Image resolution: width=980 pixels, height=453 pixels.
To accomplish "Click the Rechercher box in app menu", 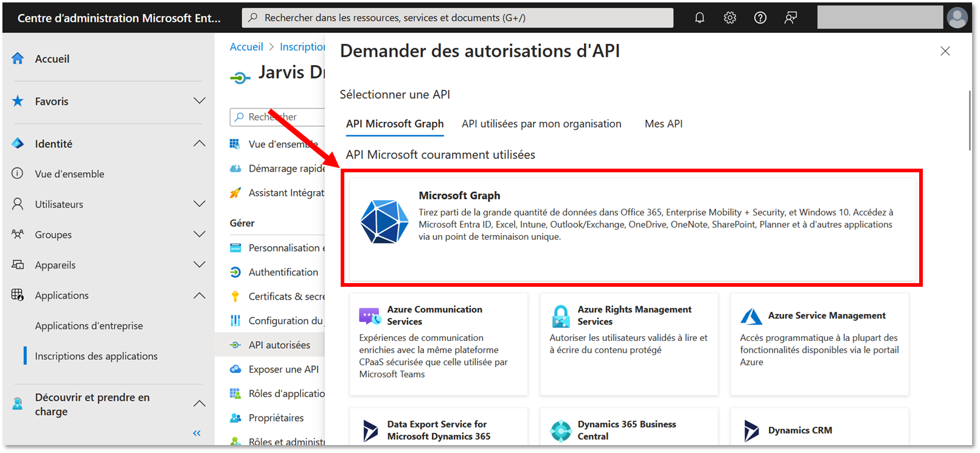I will click(277, 117).
